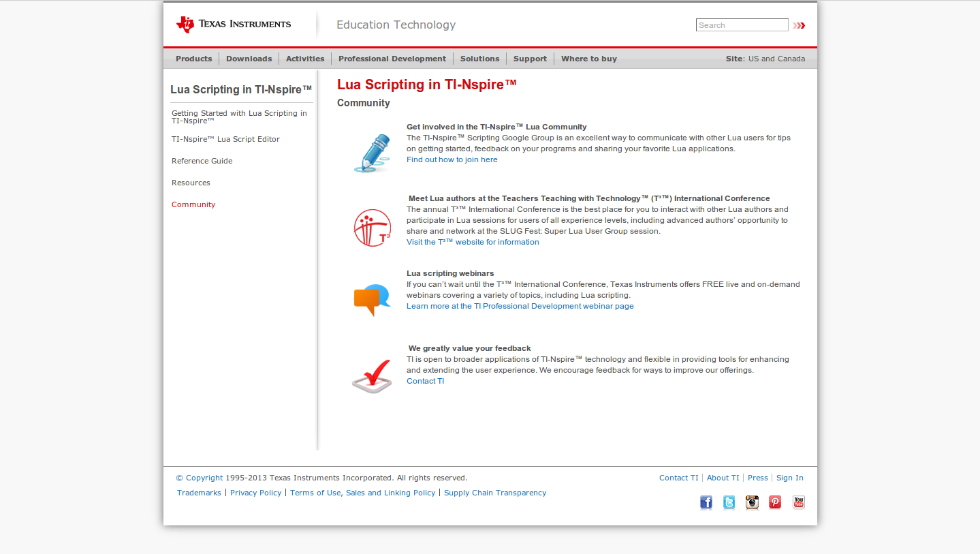Open the Facebook social icon
Screen dimensions: 980x554
706,502
